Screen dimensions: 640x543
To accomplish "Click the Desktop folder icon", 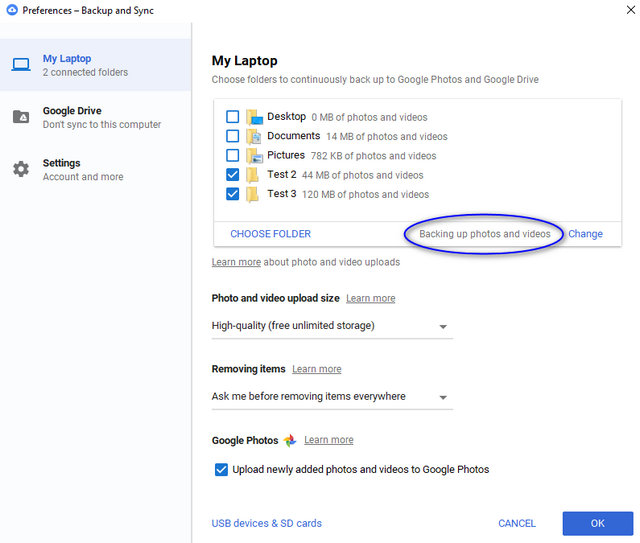I will pos(254,117).
